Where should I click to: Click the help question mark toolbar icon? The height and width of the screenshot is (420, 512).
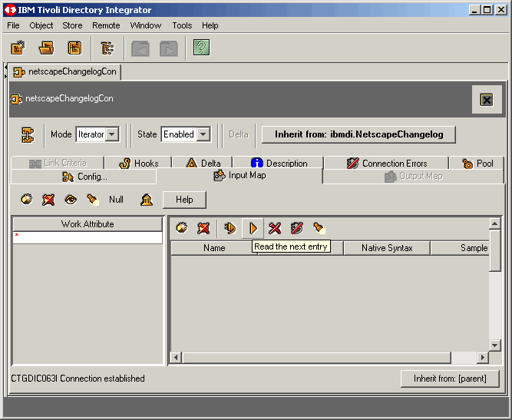(201, 48)
